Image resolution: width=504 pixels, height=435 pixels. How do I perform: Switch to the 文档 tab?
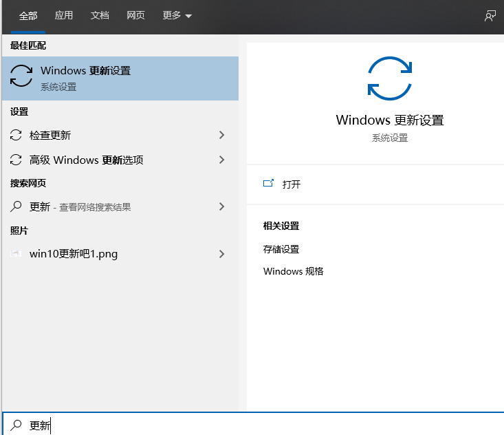tap(100, 16)
